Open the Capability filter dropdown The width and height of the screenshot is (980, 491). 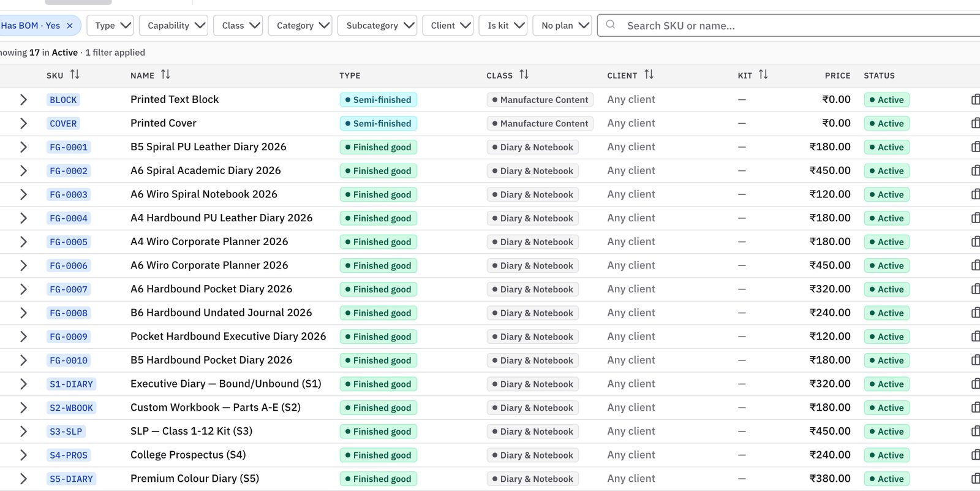[x=173, y=26]
